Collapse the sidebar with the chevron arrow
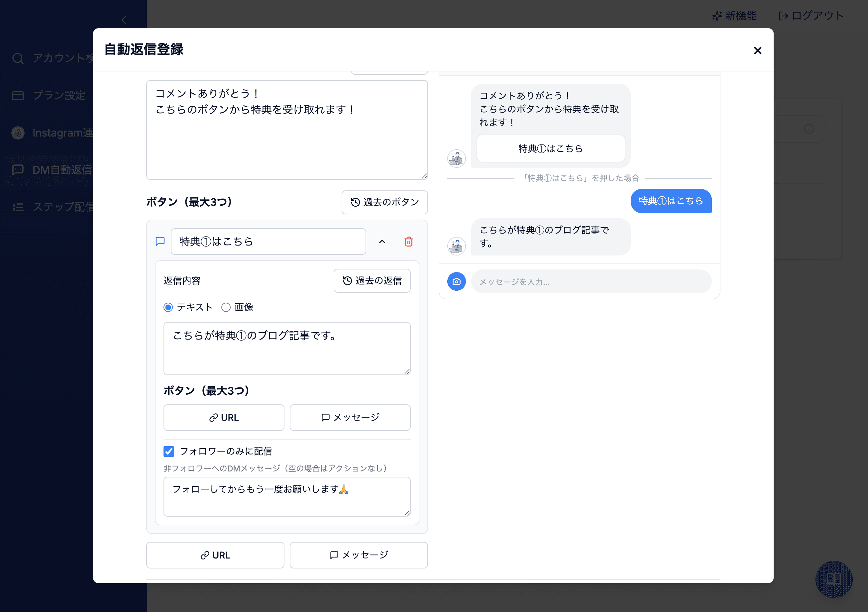The image size is (868, 612). coord(124,20)
